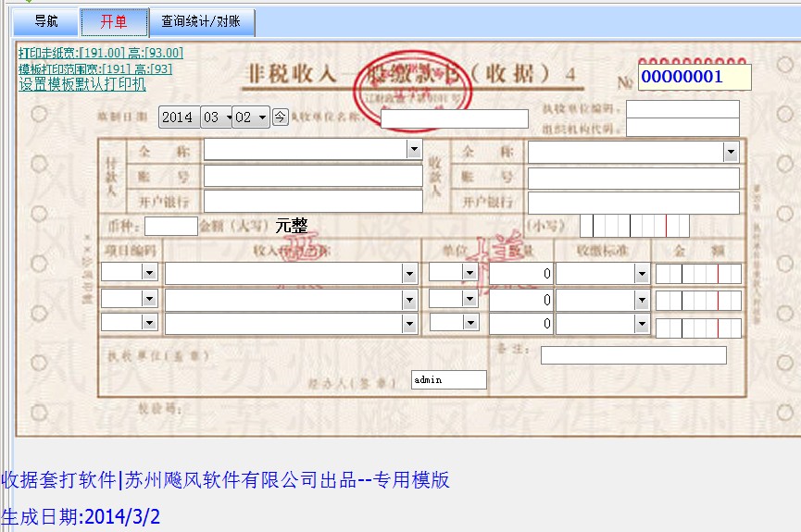Switch to the 查询统计/对账 tab

(x=201, y=21)
